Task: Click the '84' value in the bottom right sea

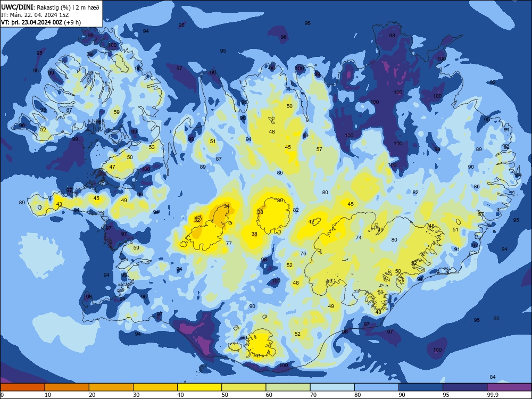Action: [x=493, y=377]
